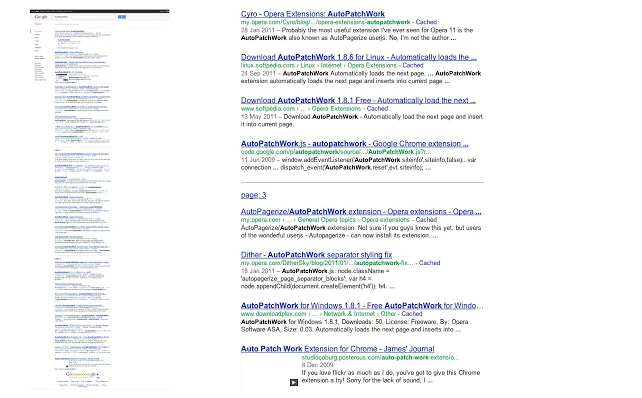Click the '24 Sep 2011' date snippet
642x398 pixels.
tap(258, 73)
